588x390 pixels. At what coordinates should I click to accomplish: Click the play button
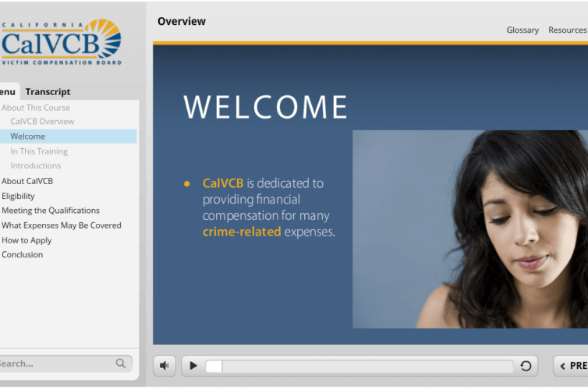pyautogui.click(x=193, y=366)
